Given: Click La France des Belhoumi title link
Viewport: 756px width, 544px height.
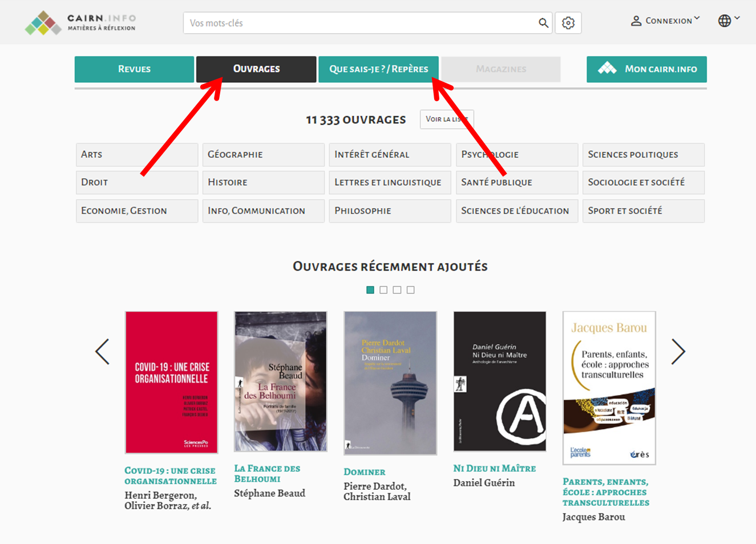Looking at the screenshot, I should (267, 474).
